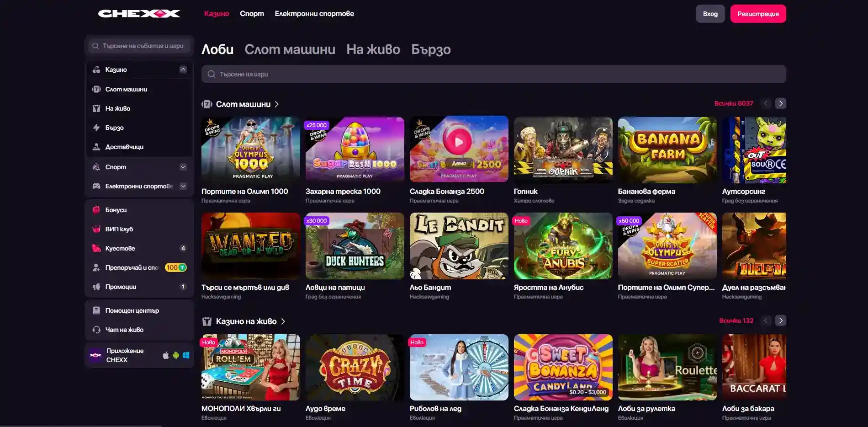Click the CHEXX logo
Image resolution: width=868 pixels, height=427 pixels.
[139, 14]
